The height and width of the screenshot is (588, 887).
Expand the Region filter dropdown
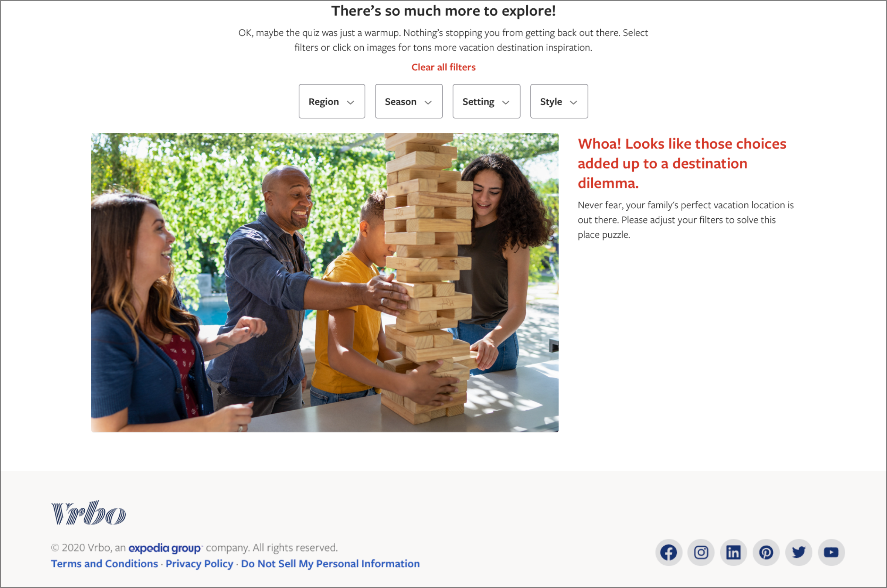click(x=332, y=101)
